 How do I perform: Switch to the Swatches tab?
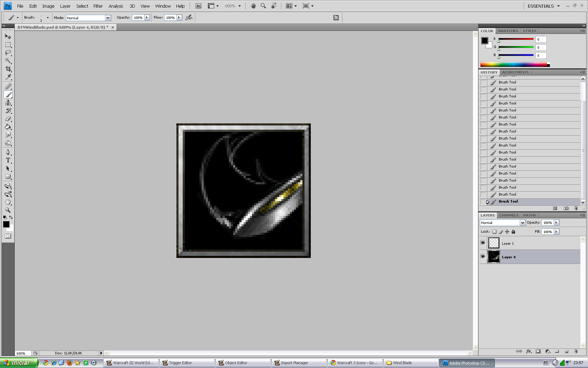[508, 31]
